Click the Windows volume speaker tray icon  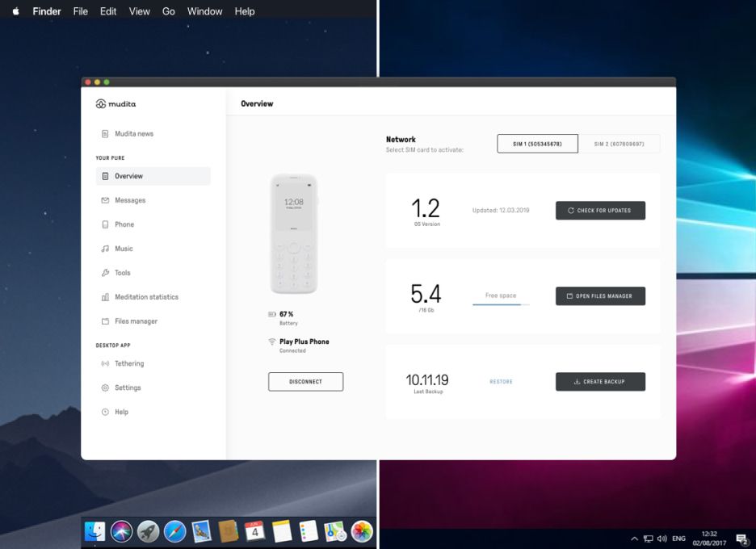tap(662, 539)
